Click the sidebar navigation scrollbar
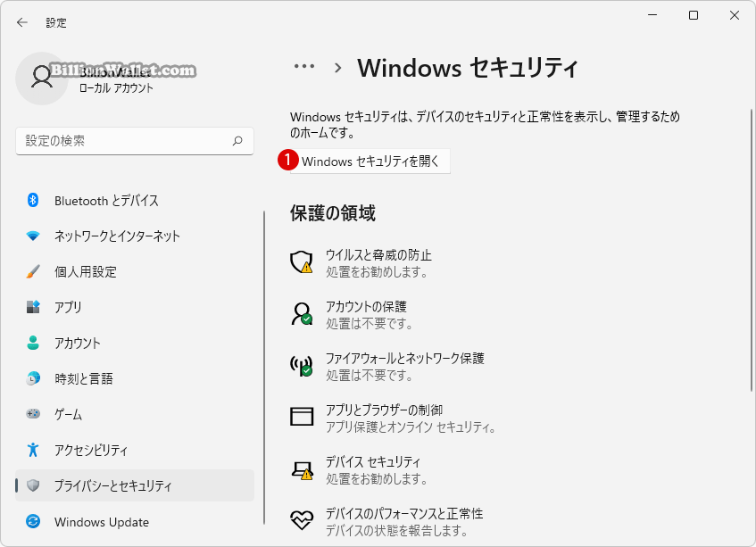The height and width of the screenshot is (547, 756). (264, 368)
